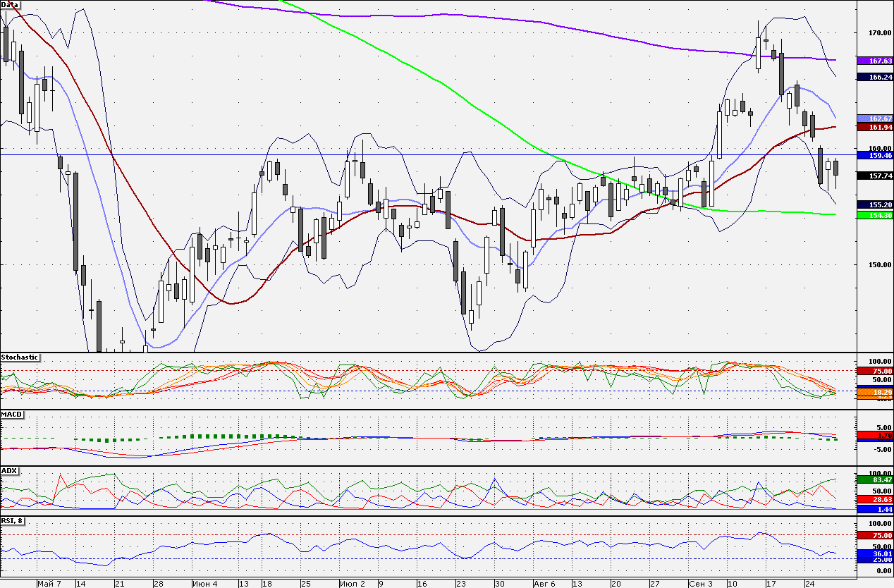Select the 24 date label
This screenshot has width=894, height=588.
click(x=810, y=584)
